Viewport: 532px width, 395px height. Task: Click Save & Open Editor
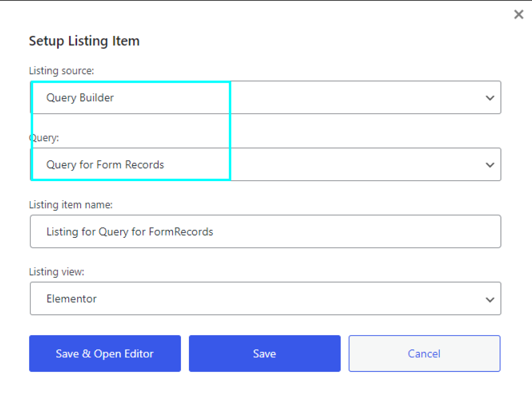click(x=105, y=353)
